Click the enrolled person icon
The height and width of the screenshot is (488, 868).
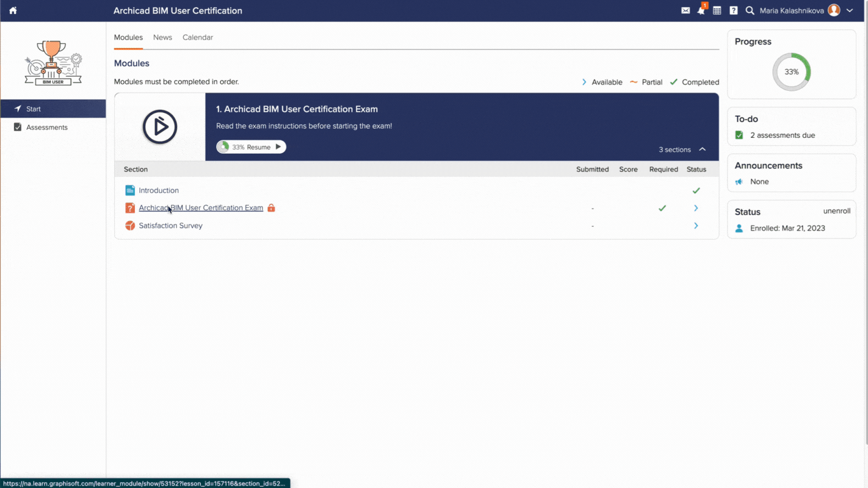[739, 228]
